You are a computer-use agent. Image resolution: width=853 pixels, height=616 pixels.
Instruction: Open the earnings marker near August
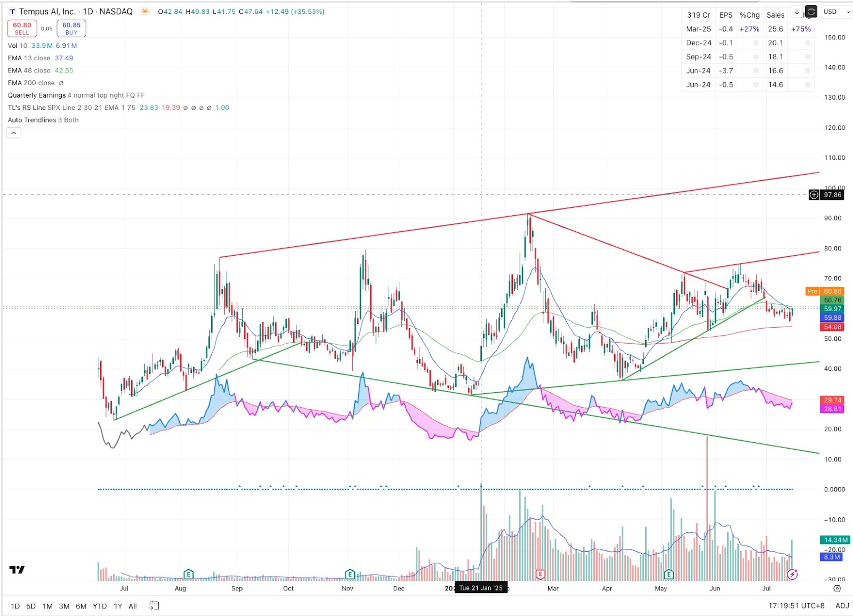point(188,574)
